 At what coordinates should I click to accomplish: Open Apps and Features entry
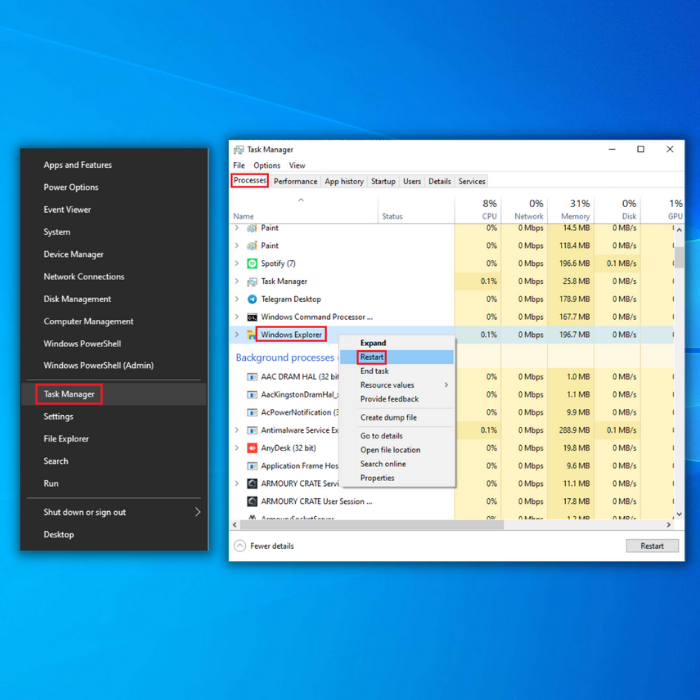(x=114, y=165)
